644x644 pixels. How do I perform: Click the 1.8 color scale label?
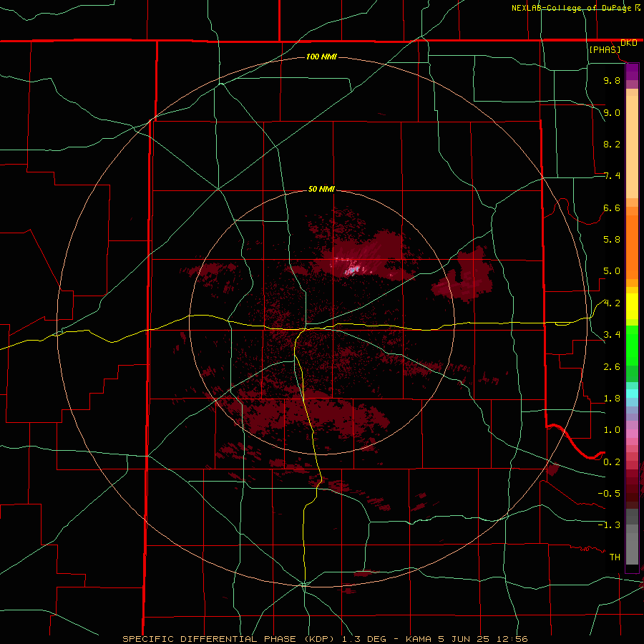coord(612,399)
